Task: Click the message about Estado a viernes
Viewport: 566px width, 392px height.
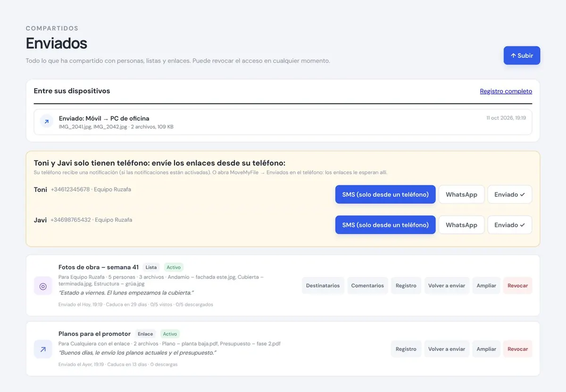Action: [x=126, y=293]
